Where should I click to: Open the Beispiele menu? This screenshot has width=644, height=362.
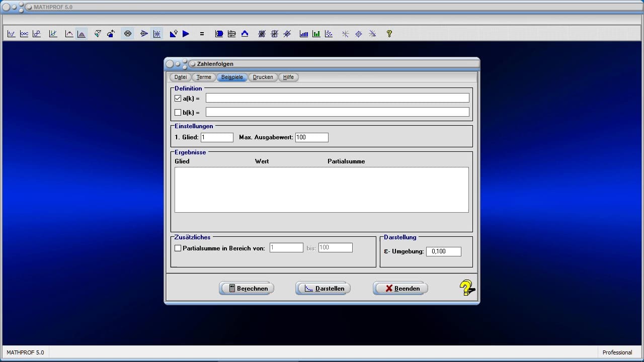(232, 77)
